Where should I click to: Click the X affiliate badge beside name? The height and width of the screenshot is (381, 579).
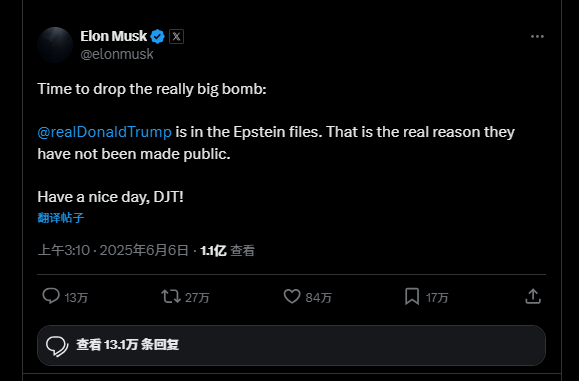tap(177, 37)
